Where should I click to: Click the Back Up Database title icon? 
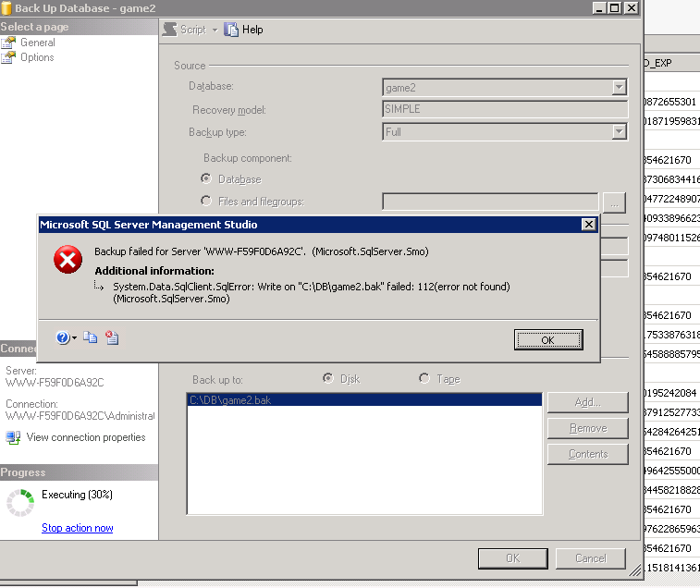pos(6,8)
